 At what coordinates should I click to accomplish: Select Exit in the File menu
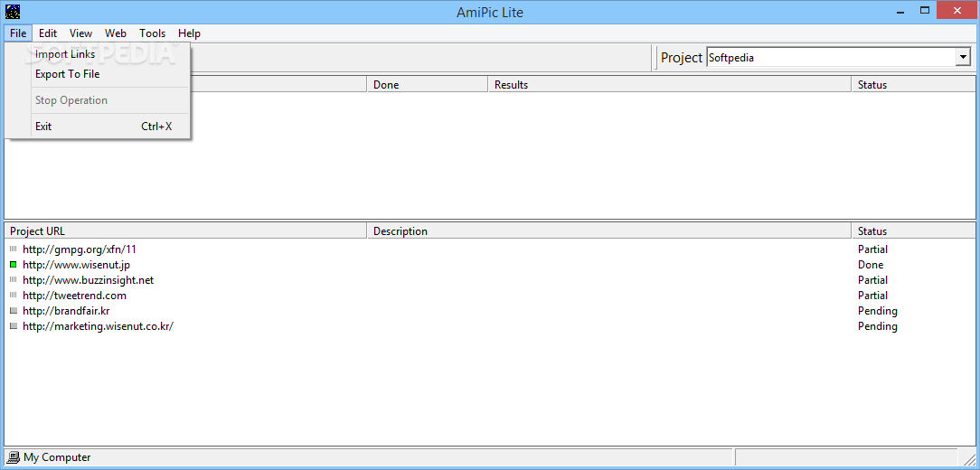tap(97, 127)
